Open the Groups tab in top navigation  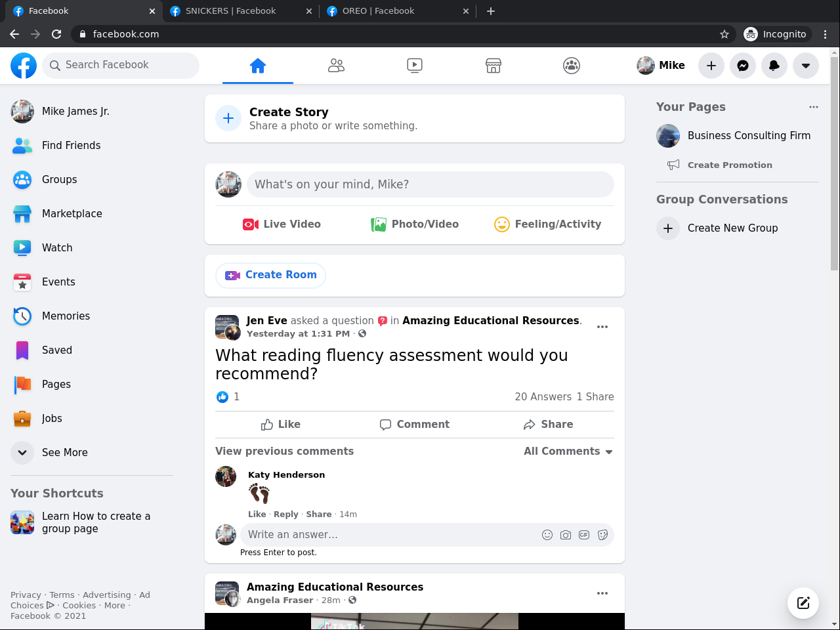pyautogui.click(x=572, y=66)
